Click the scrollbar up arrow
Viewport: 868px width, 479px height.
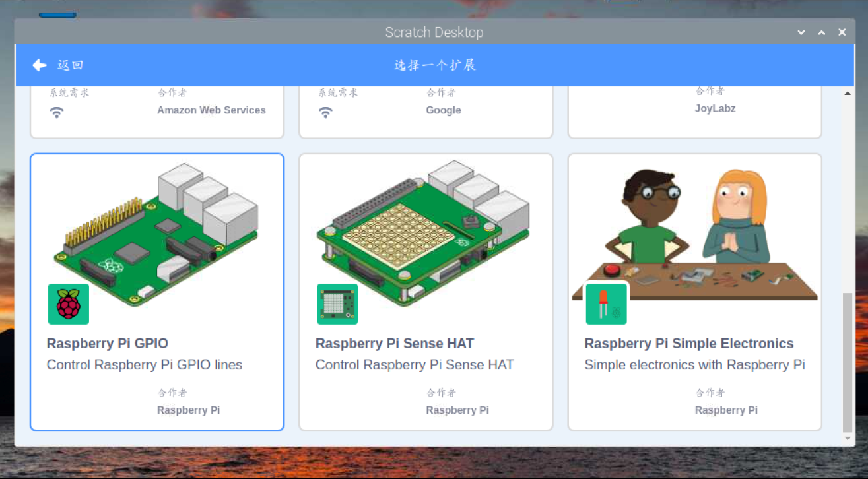pos(848,93)
